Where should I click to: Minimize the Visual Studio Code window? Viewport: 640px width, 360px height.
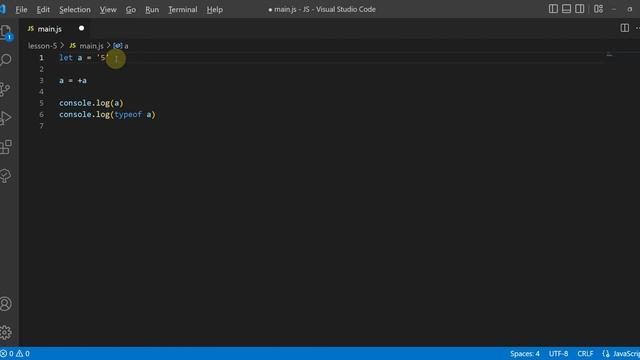(x=614, y=9)
